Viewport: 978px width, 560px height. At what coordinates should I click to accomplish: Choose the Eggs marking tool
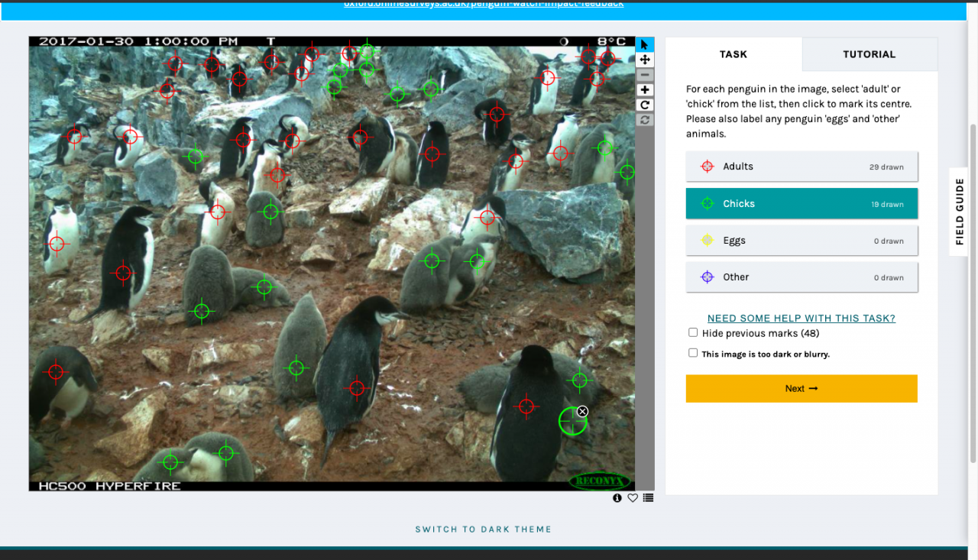pyautogui.click(x=802, y=241)
